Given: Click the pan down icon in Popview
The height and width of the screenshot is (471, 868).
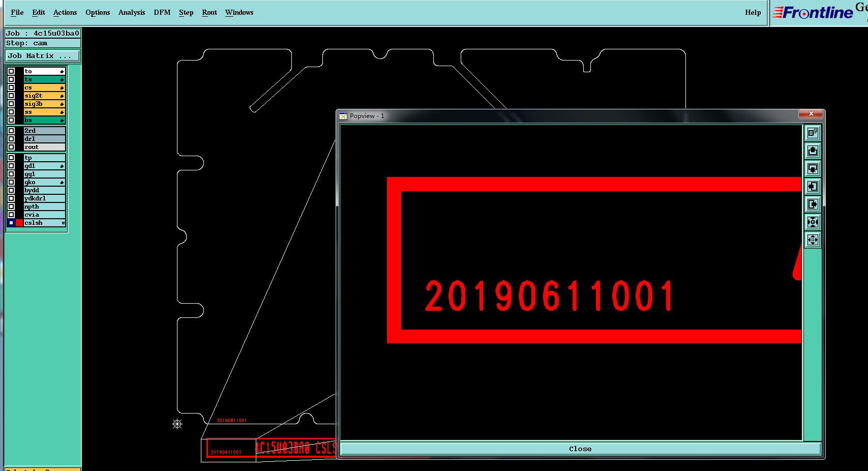Looking at the screenshot, I should point(813,169).
